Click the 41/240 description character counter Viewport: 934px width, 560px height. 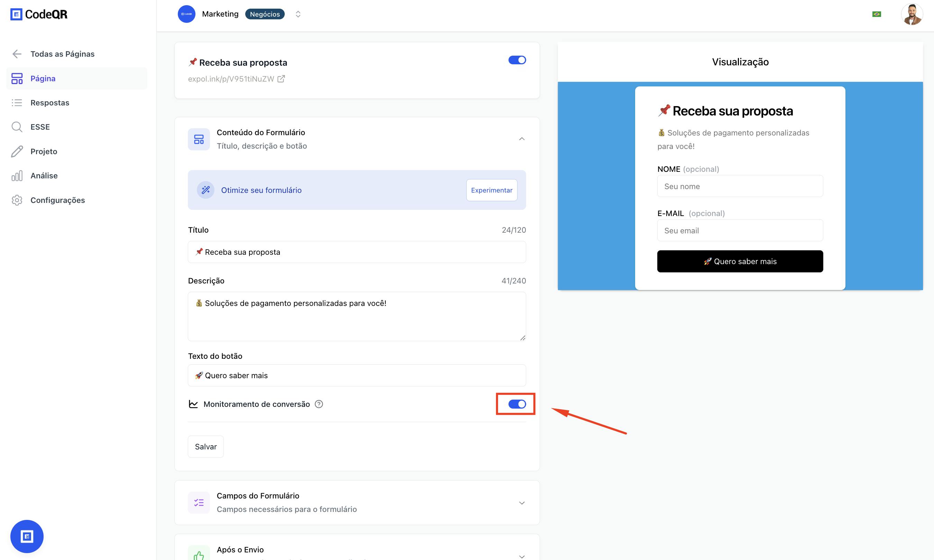point(513,281)
